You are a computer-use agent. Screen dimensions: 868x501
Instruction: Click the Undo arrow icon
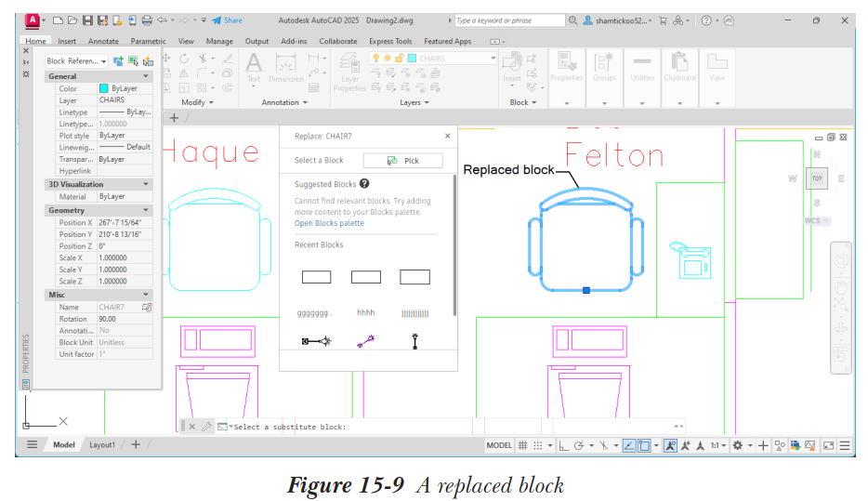click(162, 20)
